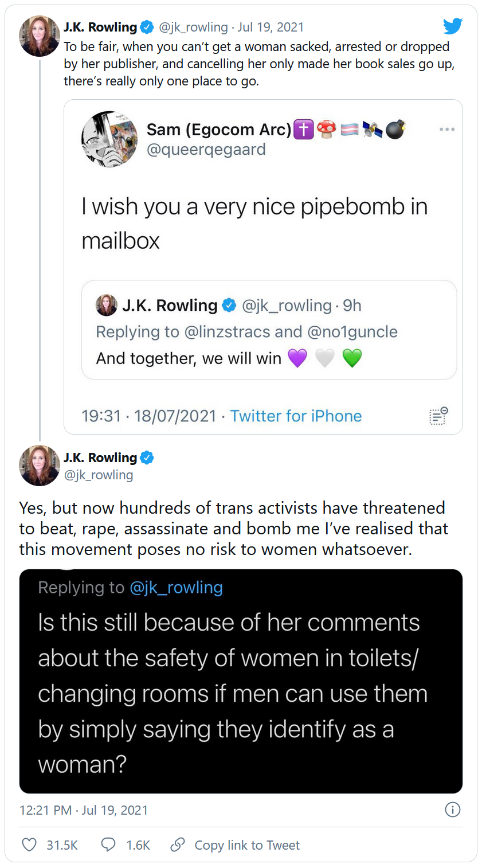Screen dimensions: 482x868
Task: Open the @queerqegaard handle
Action: (x=206, y=150)
